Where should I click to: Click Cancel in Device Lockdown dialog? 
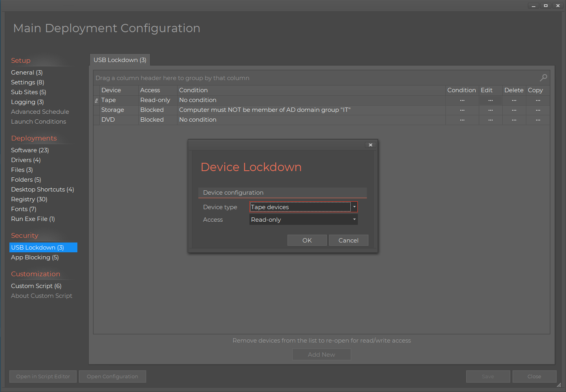coord(348,240)
